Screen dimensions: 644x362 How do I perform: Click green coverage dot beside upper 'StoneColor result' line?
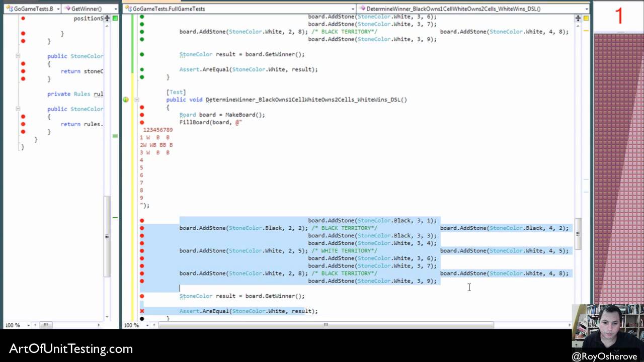coord(142,54)
